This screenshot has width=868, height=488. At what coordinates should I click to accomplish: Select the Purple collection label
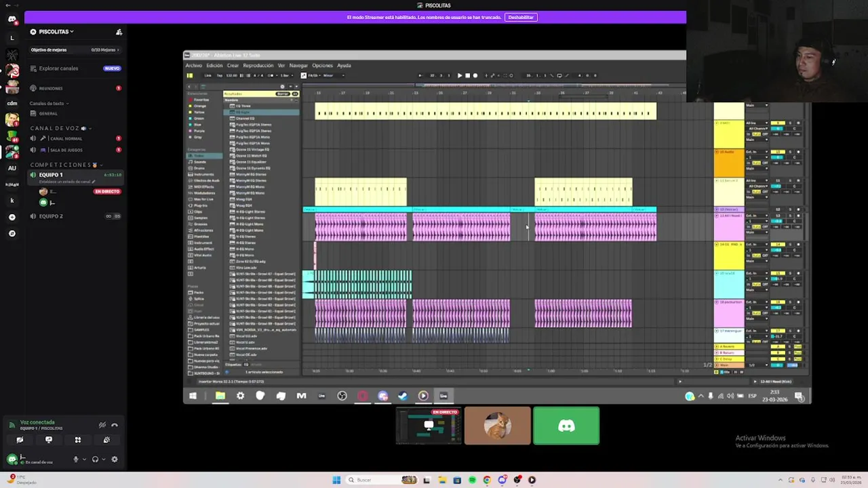pyautogui.click(x=198, y=131)
